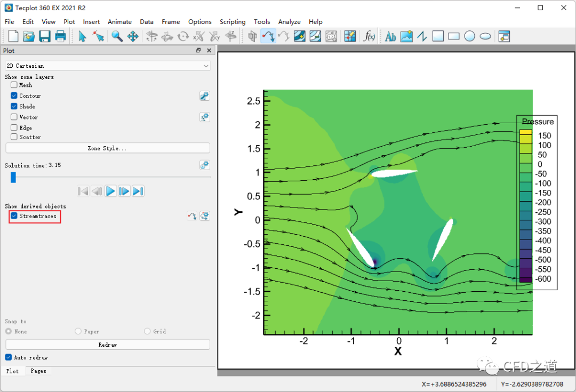
Task: Click the Zone Style button
Action: [x=107, y=148]
